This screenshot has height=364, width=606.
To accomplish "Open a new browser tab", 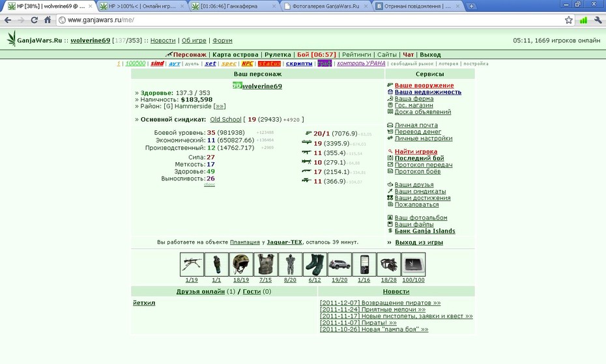I will pos(472,6).
